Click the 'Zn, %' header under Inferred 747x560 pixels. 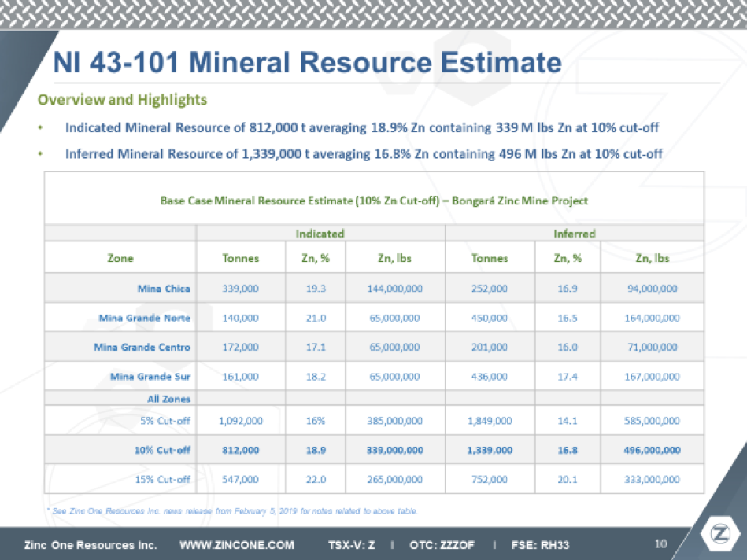click(x=568, y=258)
